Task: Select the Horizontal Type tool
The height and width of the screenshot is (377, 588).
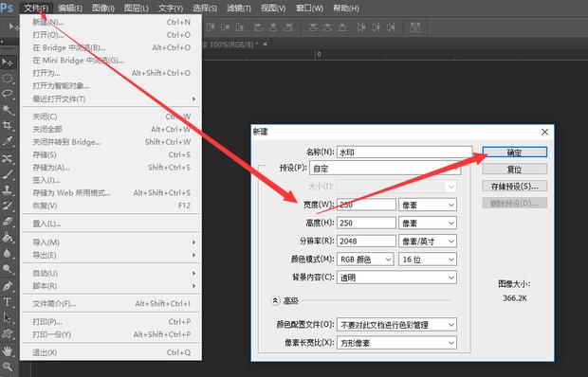Action: point(8,302)
